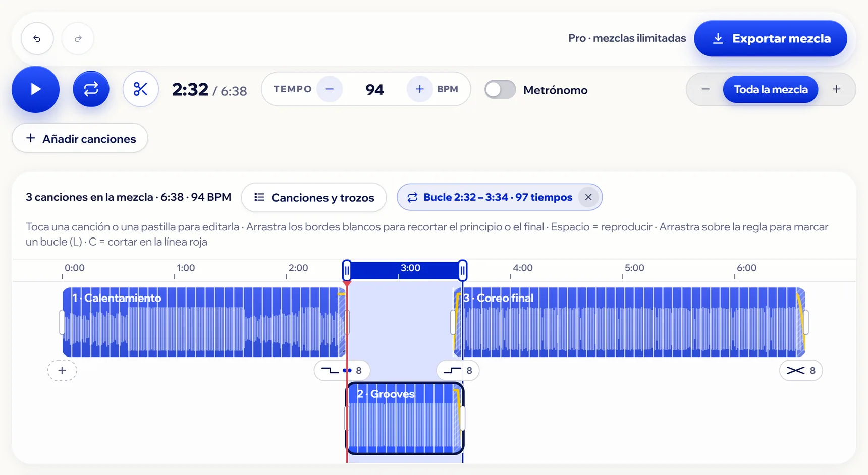The width and height of the screenshot is (868, 475).
Task: Click the loop region end handle
Action: tap(463, 271)
